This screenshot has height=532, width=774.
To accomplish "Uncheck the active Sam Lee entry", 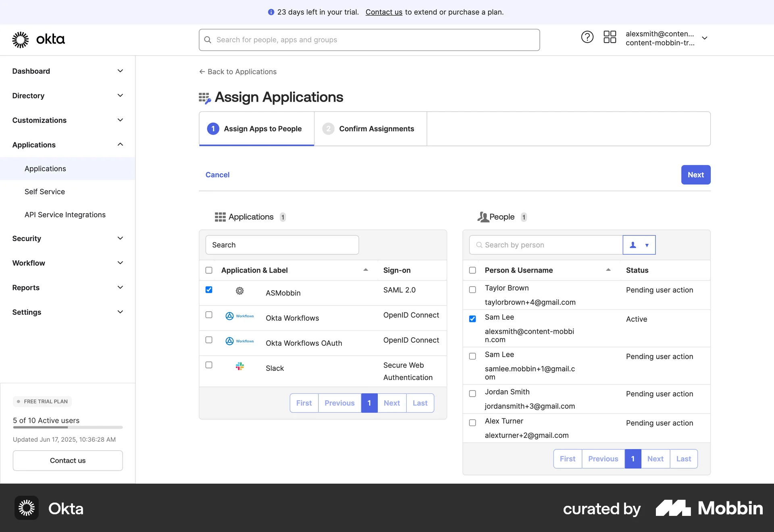I will [x=472, y=319].
